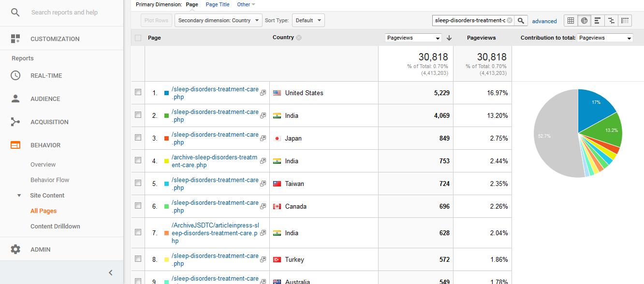Open Pageviews metric dropdown in column header
Viewport: 644px width, 284px height.
pyautogui.click(x=413, y=38)
